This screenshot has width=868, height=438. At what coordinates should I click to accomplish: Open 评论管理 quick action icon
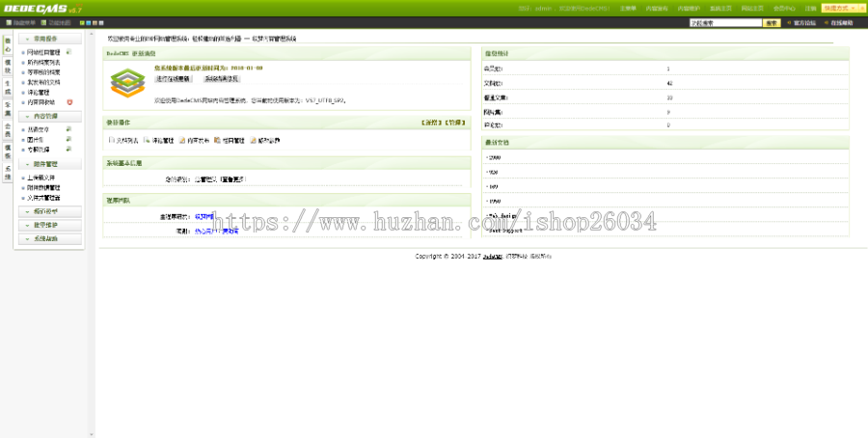click(x=147, y=140)
